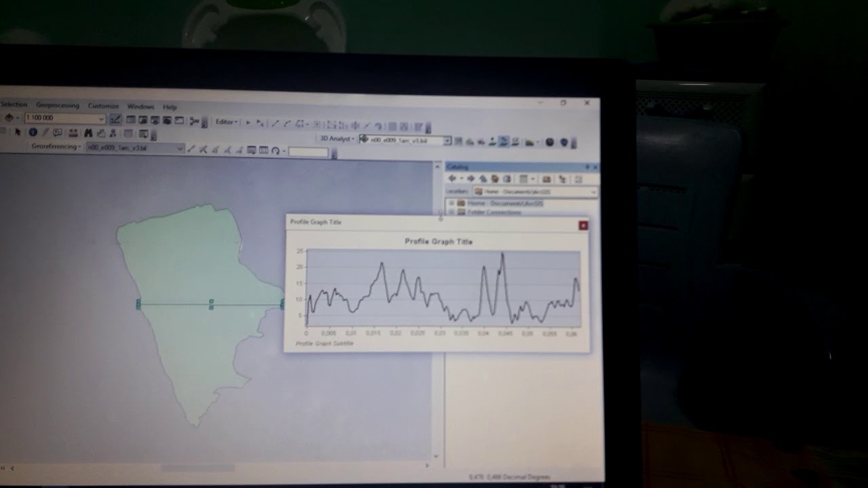Screen dimensions: 868x488
Task: Open the Table Of Contents window icon
Action: click(131, 120)
